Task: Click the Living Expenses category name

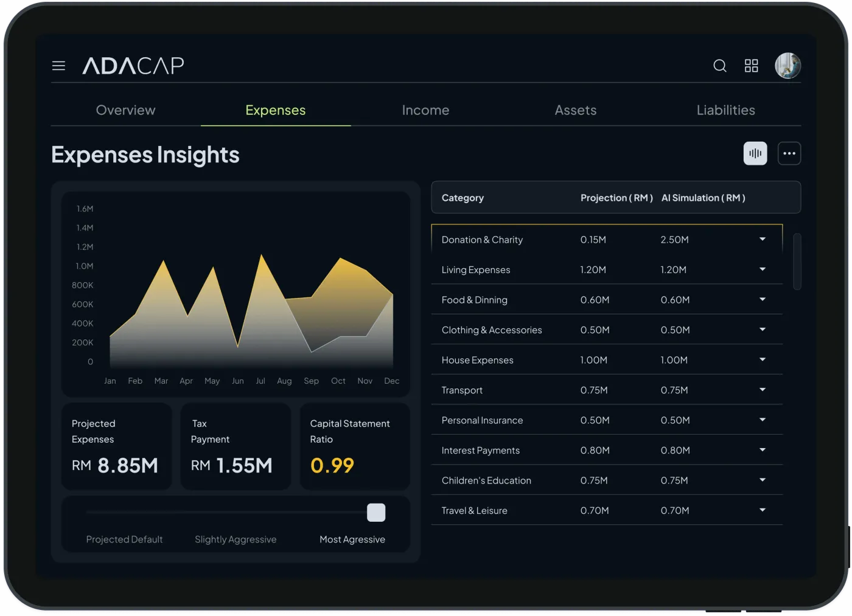Action: [476, 270]
